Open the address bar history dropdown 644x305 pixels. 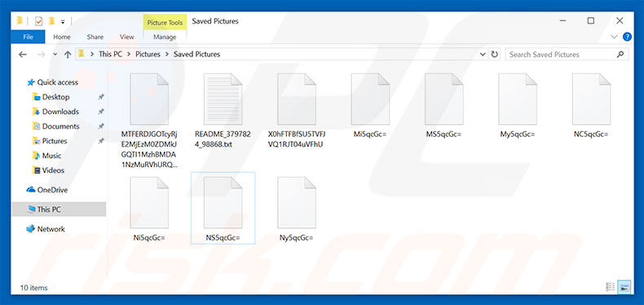pos(483,55)
